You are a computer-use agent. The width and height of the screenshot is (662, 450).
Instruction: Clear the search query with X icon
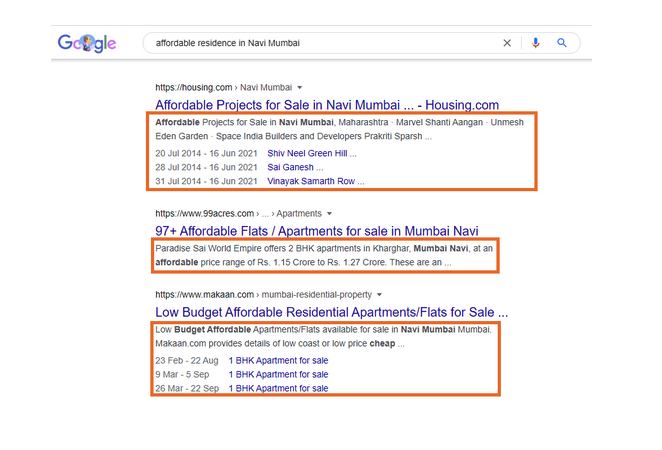pos(507,43)
